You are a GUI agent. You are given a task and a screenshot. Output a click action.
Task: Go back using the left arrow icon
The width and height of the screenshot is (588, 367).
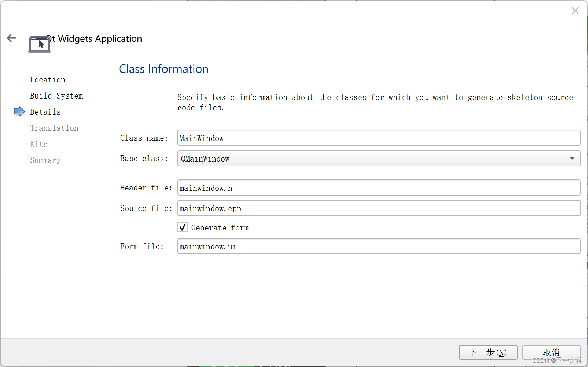pos(12,38)
